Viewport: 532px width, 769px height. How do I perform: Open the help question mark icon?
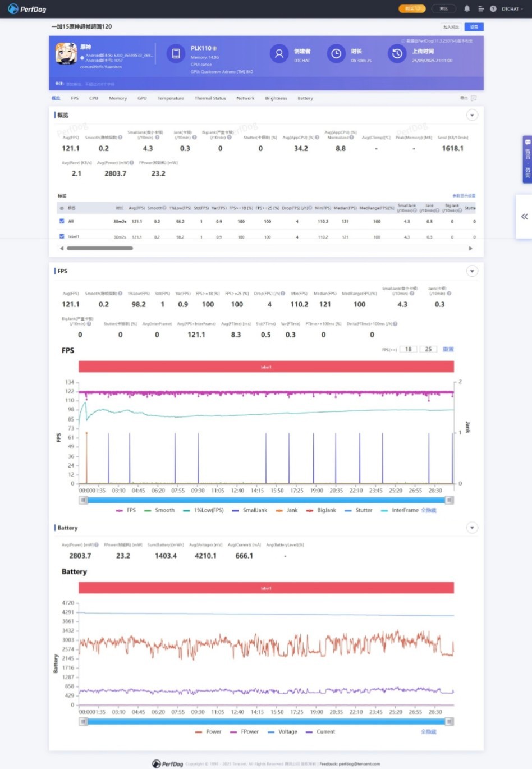coord(493,9)
